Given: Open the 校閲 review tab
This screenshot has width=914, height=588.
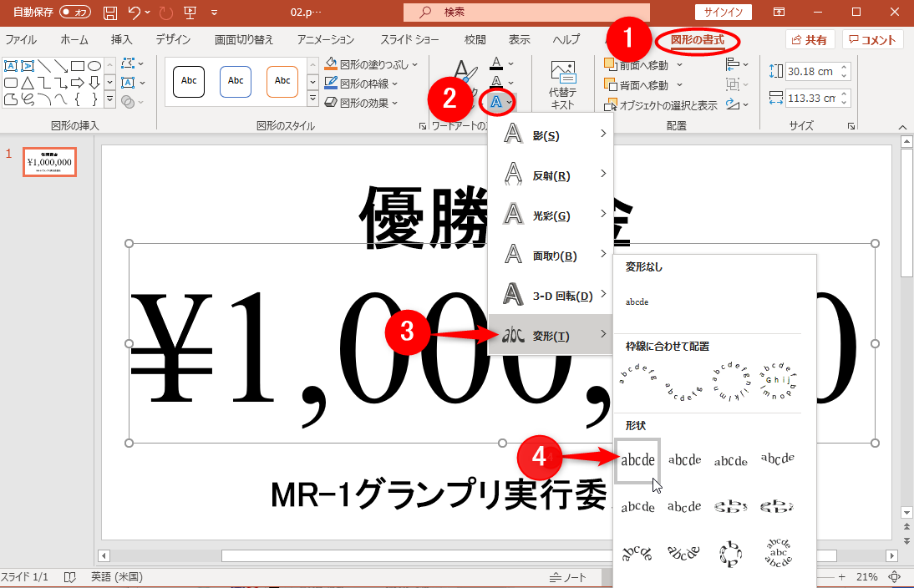Looking at the screenshot, I should click(x=475, y=39).
